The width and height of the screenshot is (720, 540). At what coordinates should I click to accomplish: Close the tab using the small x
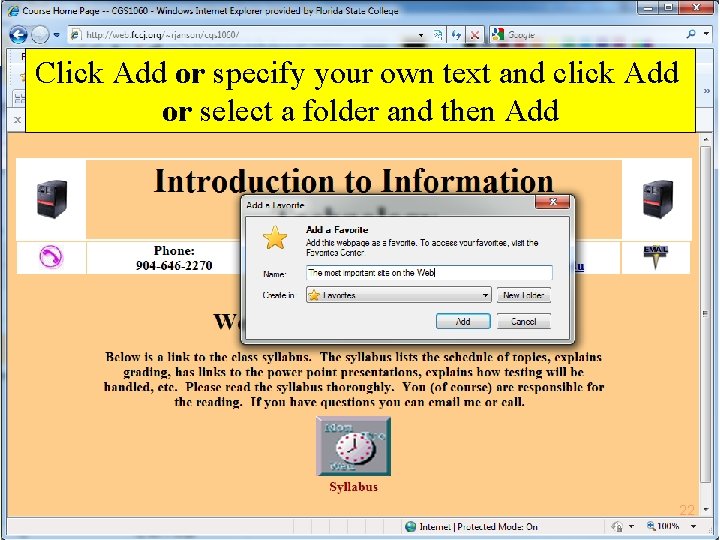click(17, 120)
